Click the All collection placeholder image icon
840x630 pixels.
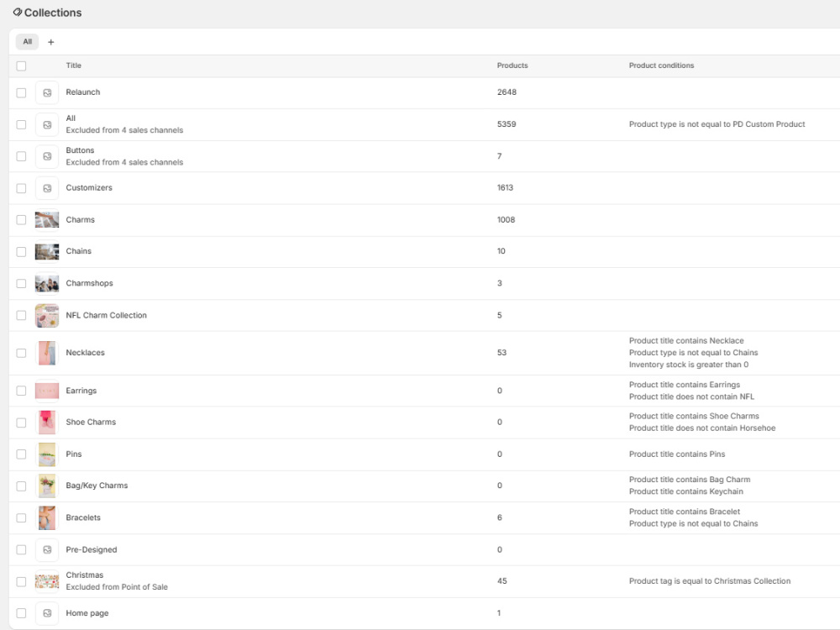(47, 125)
